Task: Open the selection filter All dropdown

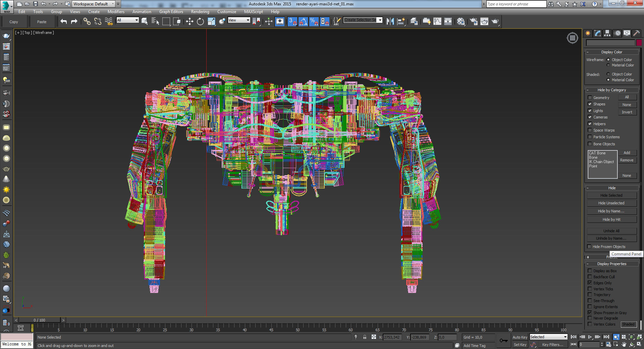Action: pyautogui.click(x=127, y=20)
